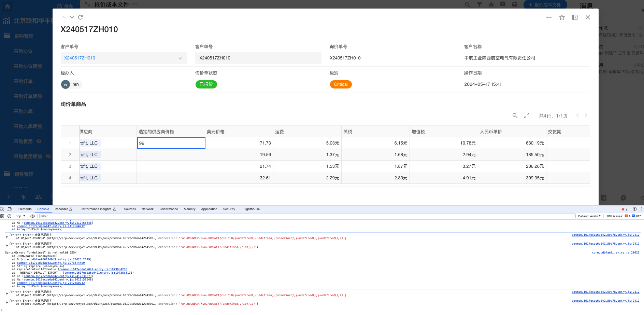Image resolution: width=644 pixels, height=315 pixels.
Task: Toggle the device toolbar in DevTools
Action: tap(10, 209)
